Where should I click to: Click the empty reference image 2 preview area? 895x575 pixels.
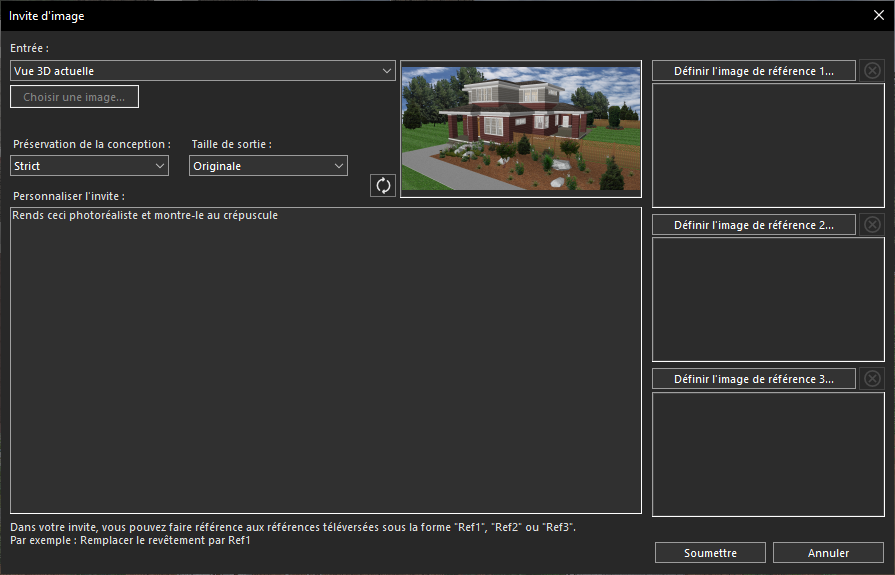(768, 300)
